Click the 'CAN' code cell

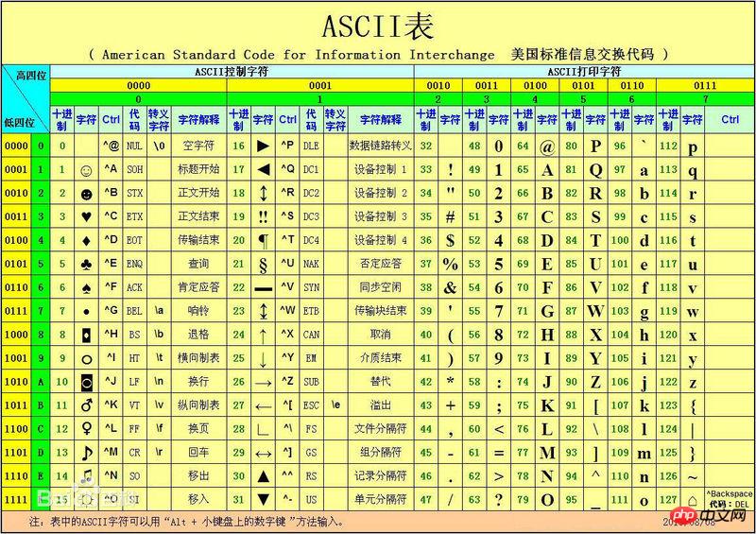coord(312,335)
